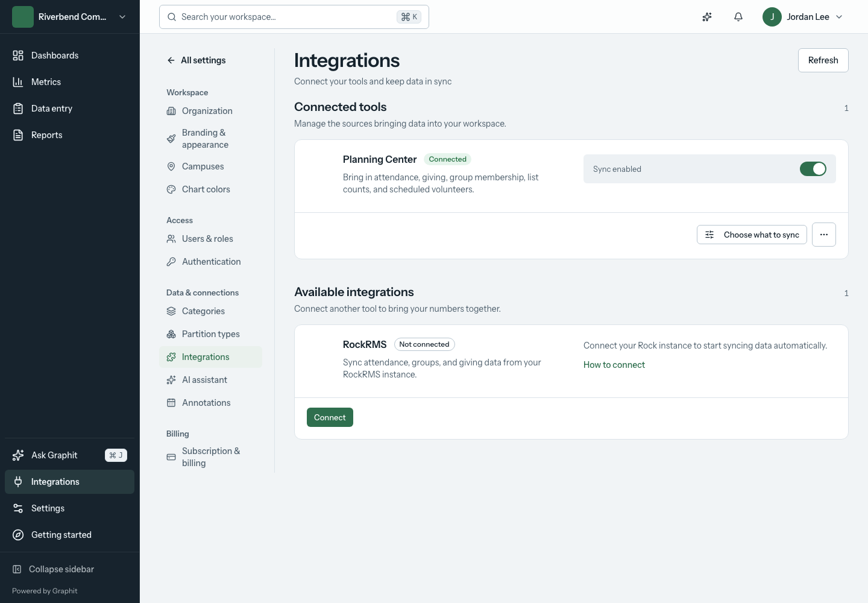The height and width of the screenshot is (603, 868).
Task: Select Integrations in settings nav
Action: (211, 357)
